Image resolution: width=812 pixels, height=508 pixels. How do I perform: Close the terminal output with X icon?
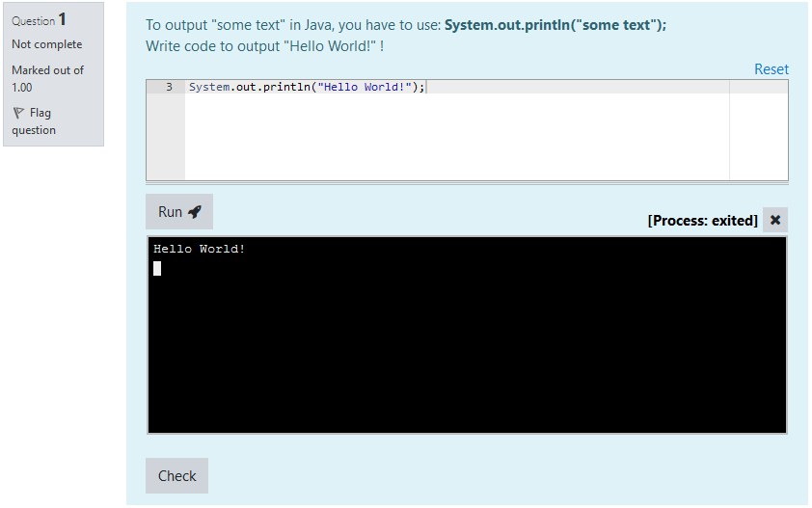(774, 220)
